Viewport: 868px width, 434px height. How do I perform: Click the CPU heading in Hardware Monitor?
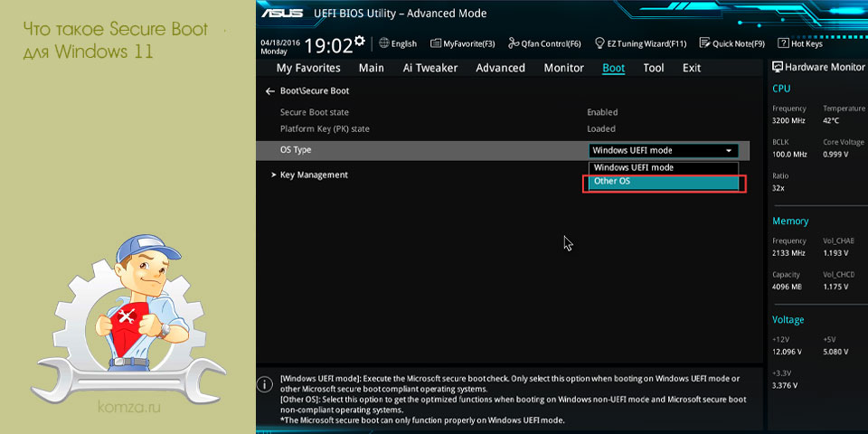point(781,89)
